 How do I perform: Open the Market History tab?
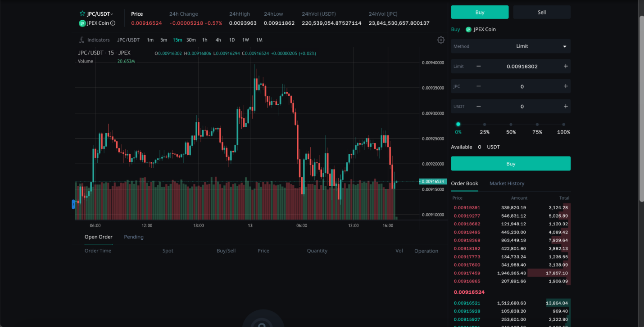tap(507, 184)
